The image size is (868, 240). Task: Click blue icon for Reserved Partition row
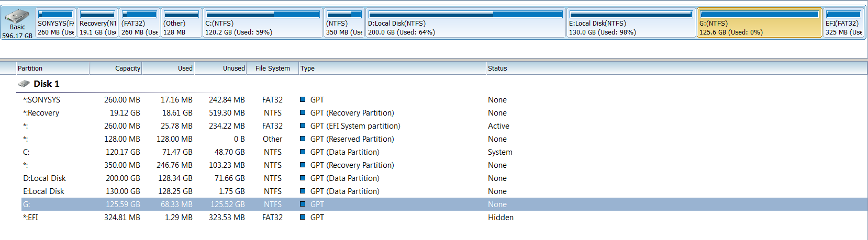[303, 139]
